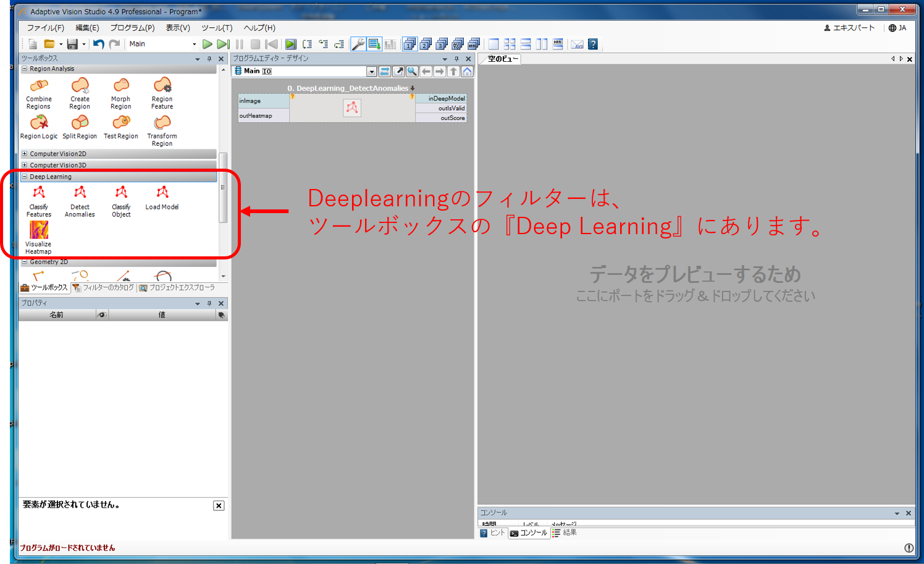Switch to プロジェクトエクスプローラ tab

tap(177, 288)
